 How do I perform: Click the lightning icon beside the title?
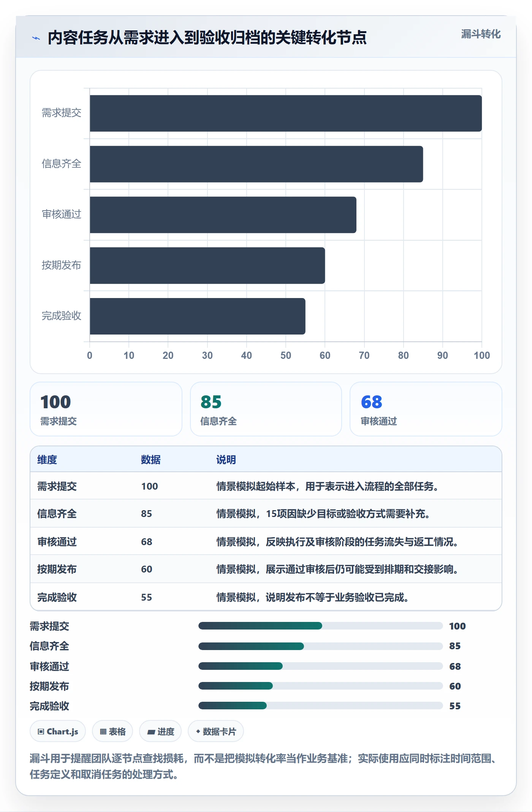(36, 38)
